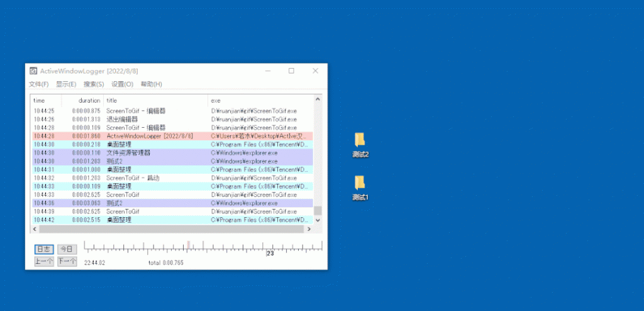Click the 23 hour label on timeline
This screenshot has height=311, width=644.
tap(270, 254)
